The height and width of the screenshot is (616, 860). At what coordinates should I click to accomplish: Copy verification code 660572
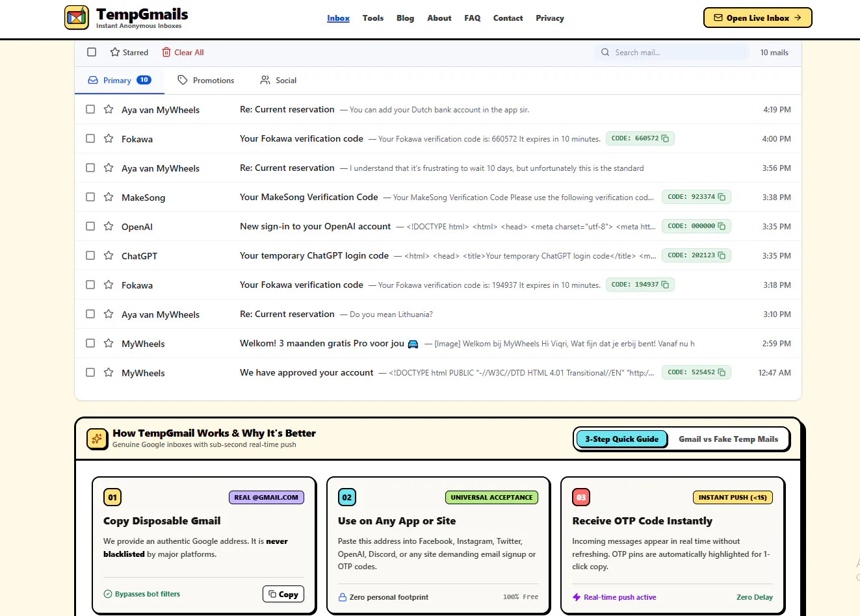tap(665, 138)
